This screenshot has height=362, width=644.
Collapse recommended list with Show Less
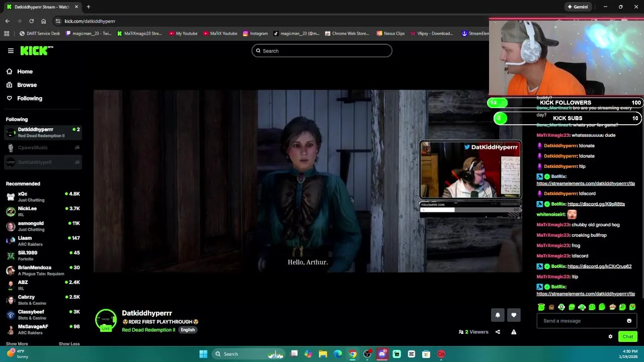tap(69, 344)
